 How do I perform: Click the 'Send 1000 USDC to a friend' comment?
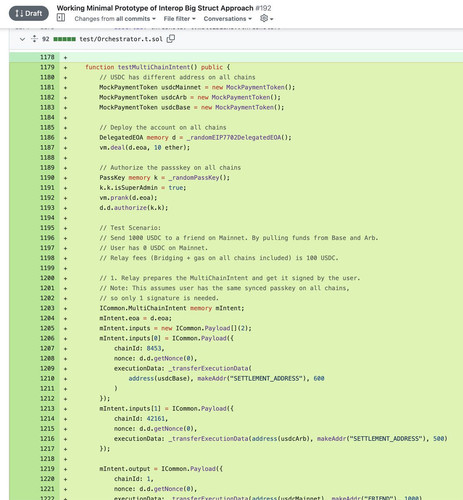[239, 238]
